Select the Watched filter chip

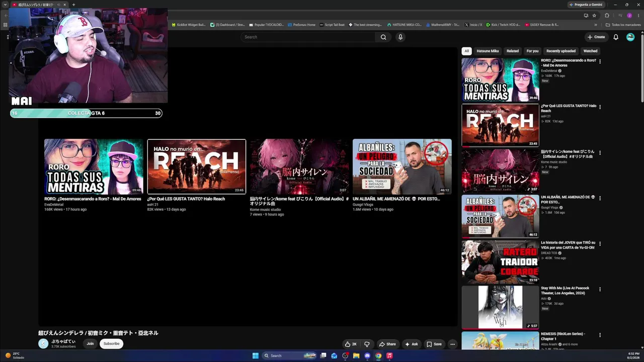click(x=590, y=51)
